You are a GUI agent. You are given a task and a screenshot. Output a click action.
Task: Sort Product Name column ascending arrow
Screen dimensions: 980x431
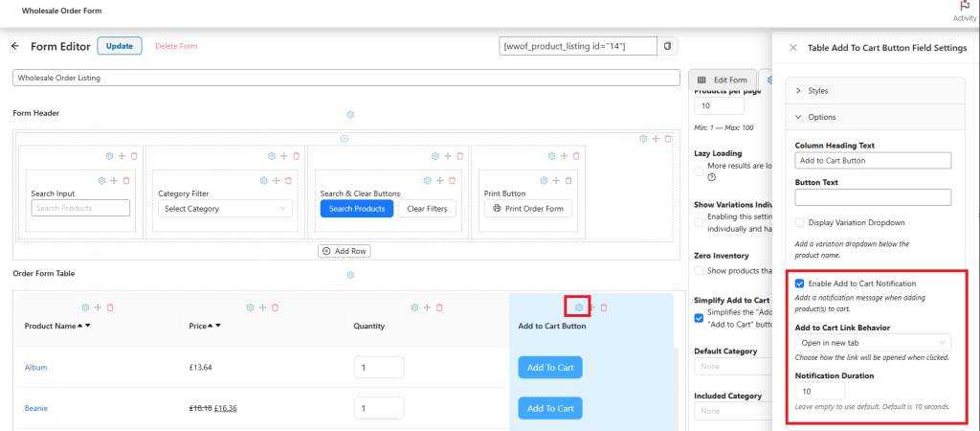[x=80, y=326]
